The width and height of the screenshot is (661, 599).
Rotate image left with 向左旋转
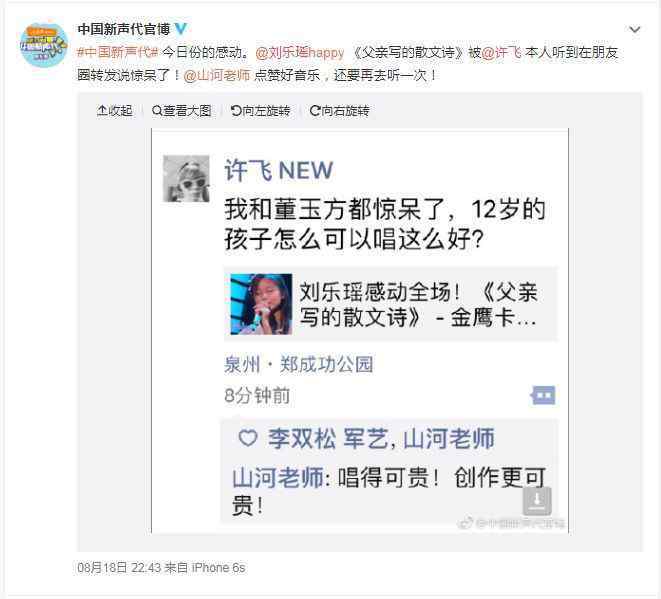(x=261, y=111)
